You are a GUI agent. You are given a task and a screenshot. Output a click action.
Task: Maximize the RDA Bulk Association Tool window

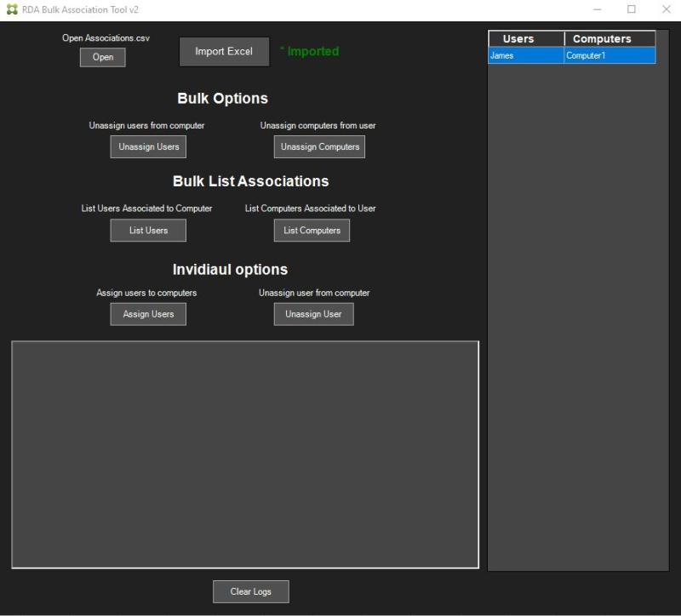pyautogui.click(x=632, y=9)
